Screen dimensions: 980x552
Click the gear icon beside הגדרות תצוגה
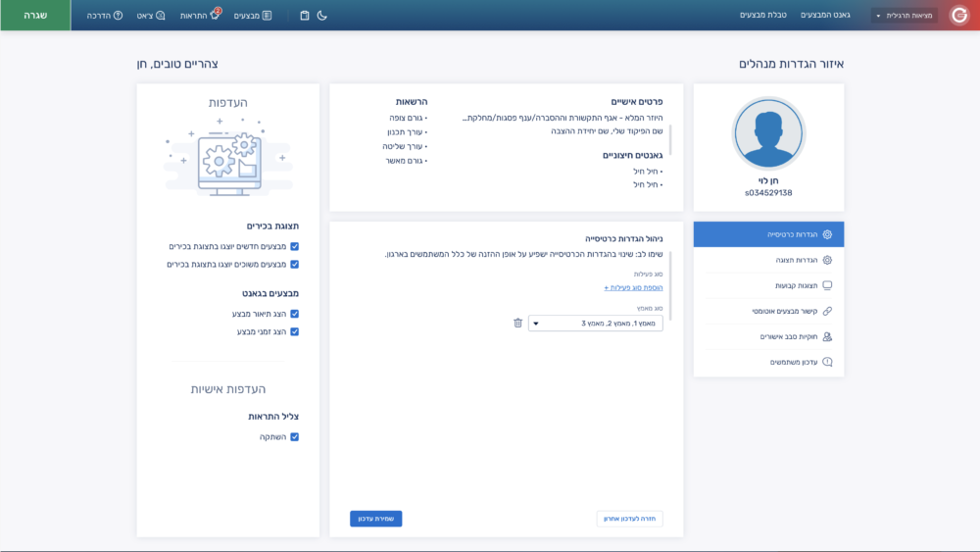point(827,260)
